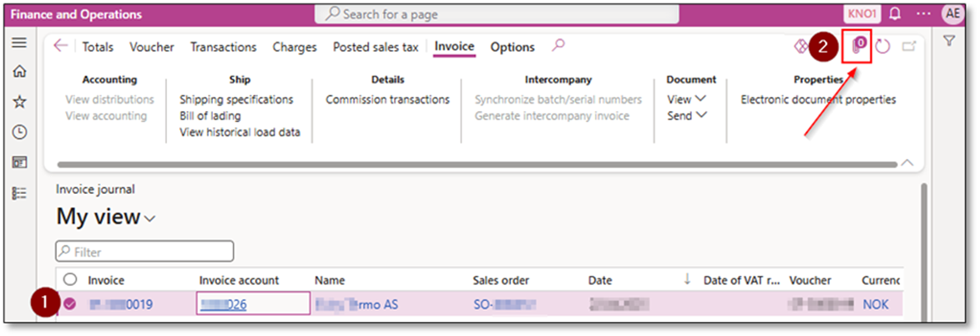Click the Home icon in sidebar

19,72
